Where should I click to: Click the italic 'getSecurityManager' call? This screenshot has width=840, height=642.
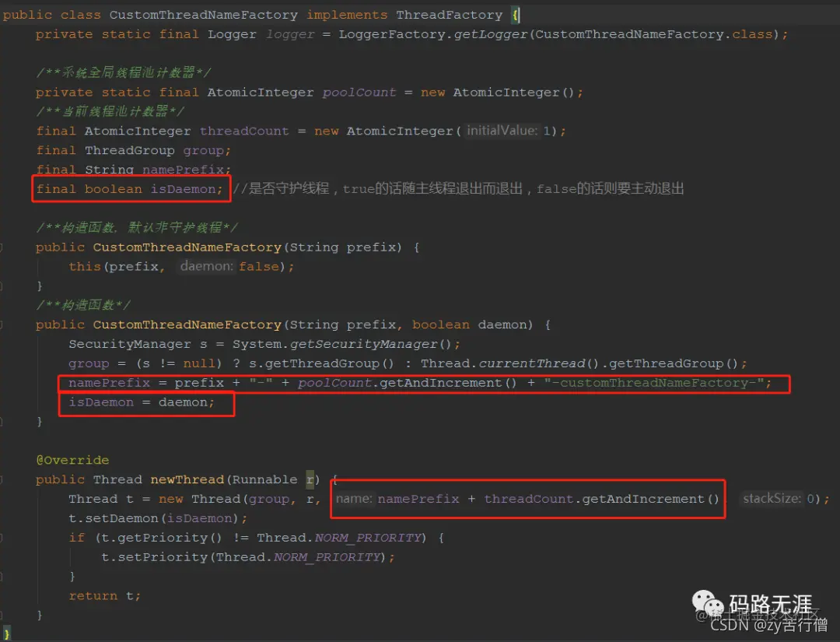(x=364, y=344)
